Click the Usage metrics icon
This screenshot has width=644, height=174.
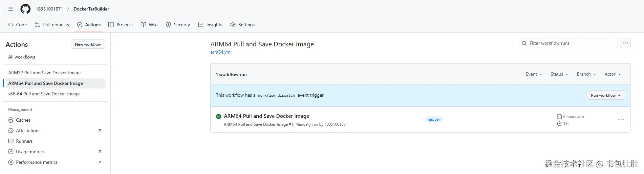click(11, 152)
